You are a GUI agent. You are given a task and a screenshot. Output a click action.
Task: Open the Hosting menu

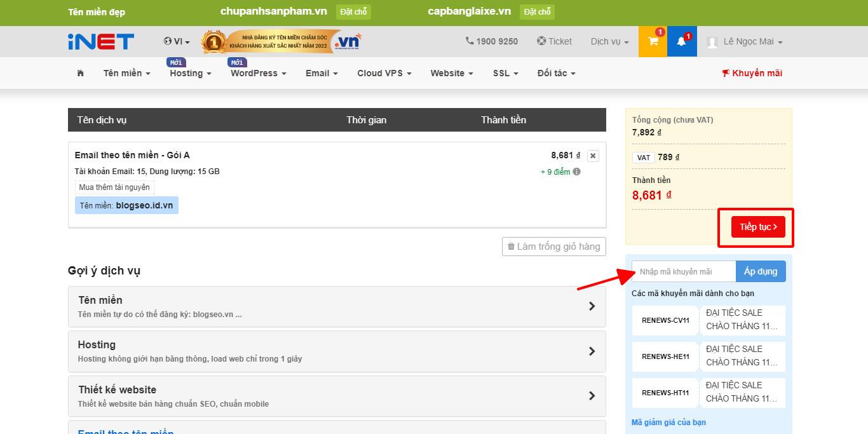[191, 73]
